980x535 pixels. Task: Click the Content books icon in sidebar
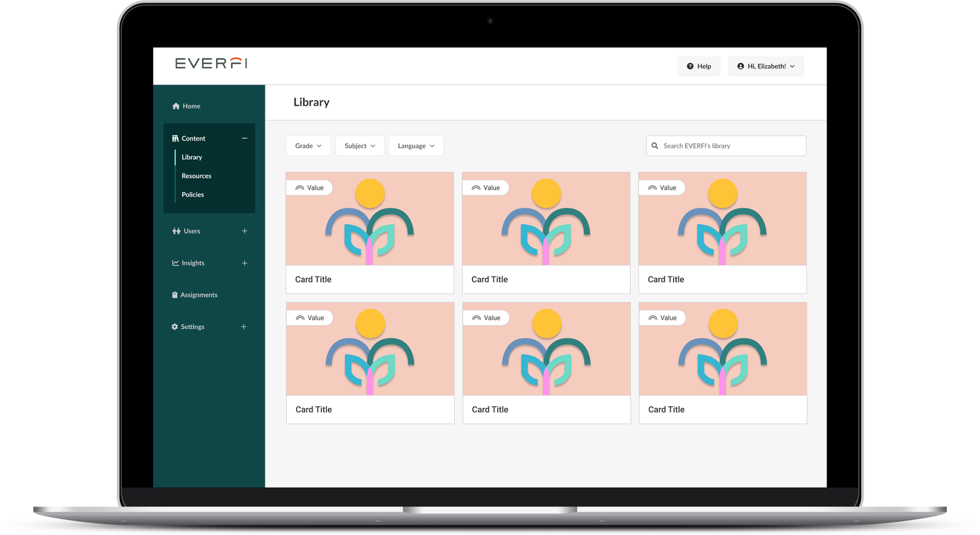(x=175, y=138)
